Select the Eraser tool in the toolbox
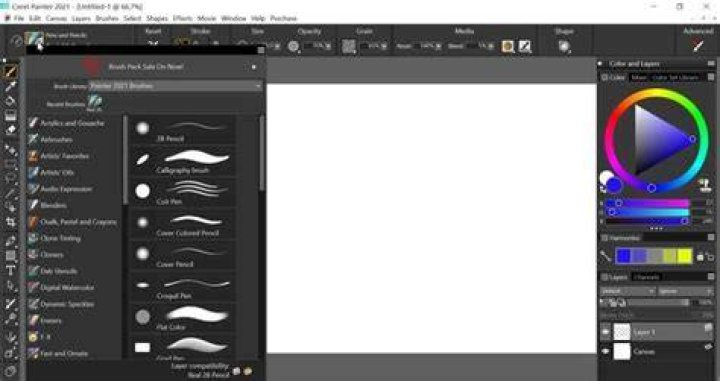720x381 pixels. (x=10, y=130)
